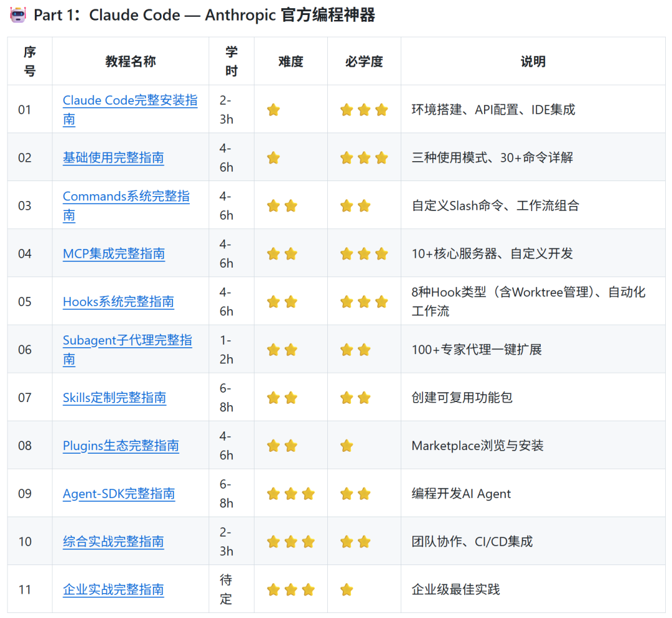
Task: Select the description Marketplace浏览与安装
Action: pyautogui.click(x=477, y=446)
